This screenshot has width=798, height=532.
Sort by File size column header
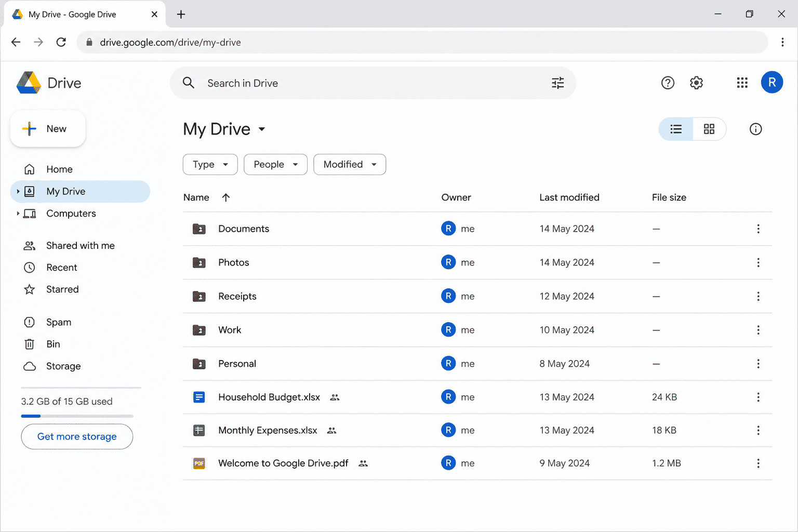[669, 197]
